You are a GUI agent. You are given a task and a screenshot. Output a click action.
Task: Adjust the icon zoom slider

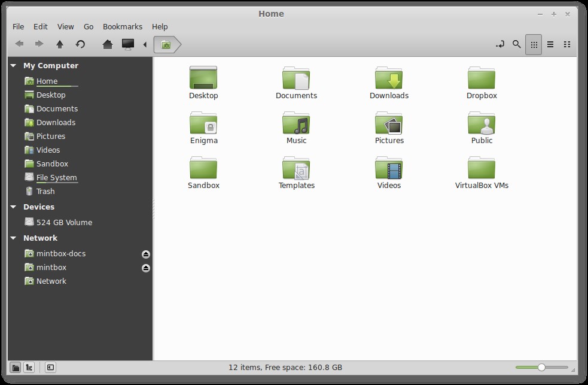(541, 368)
